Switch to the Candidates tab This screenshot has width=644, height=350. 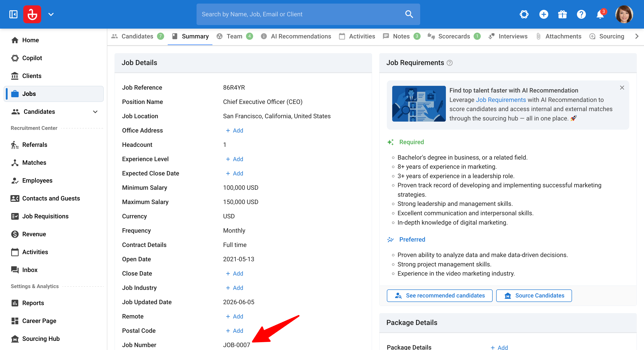pyautogui.click(x=138, y=36)
